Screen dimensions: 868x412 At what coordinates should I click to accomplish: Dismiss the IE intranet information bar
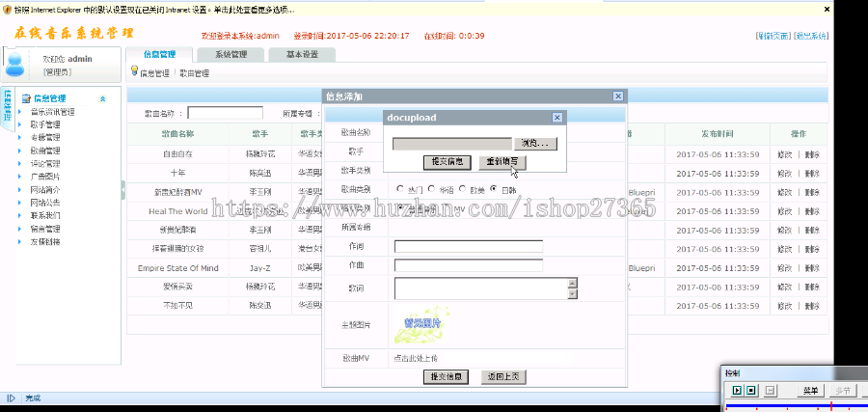827,10
